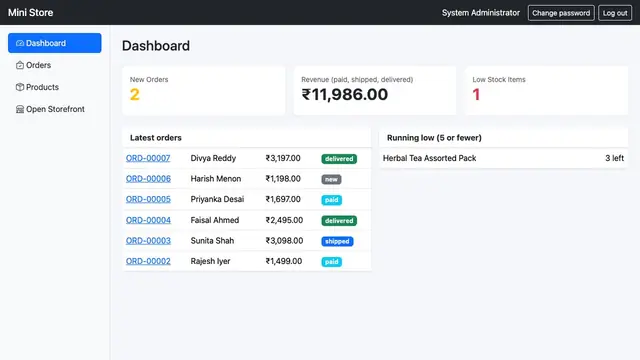Click the customer name Harish Menon
The height and width of the screenshot is (360, 640).
216,179
